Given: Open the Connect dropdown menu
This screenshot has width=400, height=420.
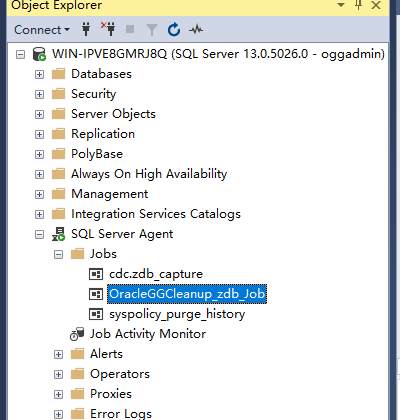Looking at the screenshot, I should point(42,30).
